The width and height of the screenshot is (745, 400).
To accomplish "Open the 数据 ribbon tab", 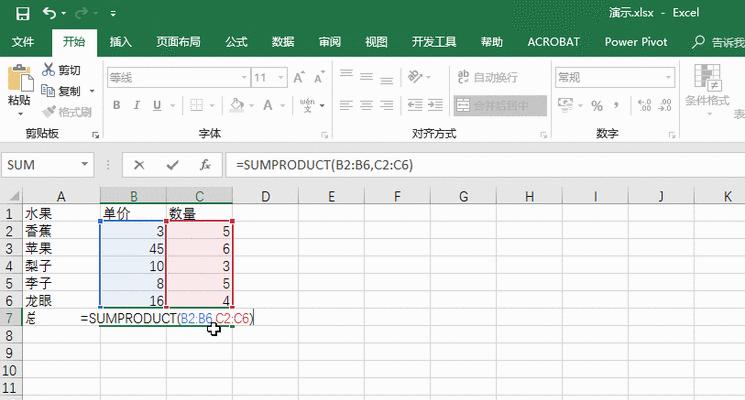I will (x=283, y=42).
